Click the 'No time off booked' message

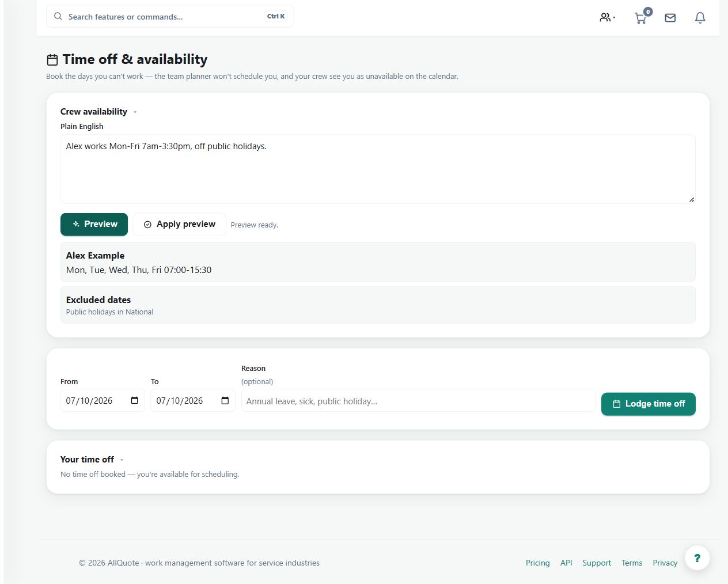click(x=150, y=475)
